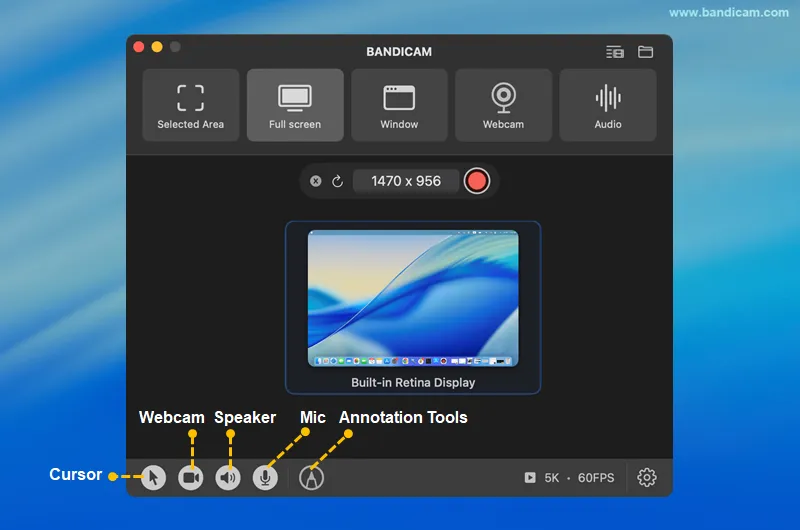
Task: Click the circular reset arrow icon
Action: click(x=337, y=181)
